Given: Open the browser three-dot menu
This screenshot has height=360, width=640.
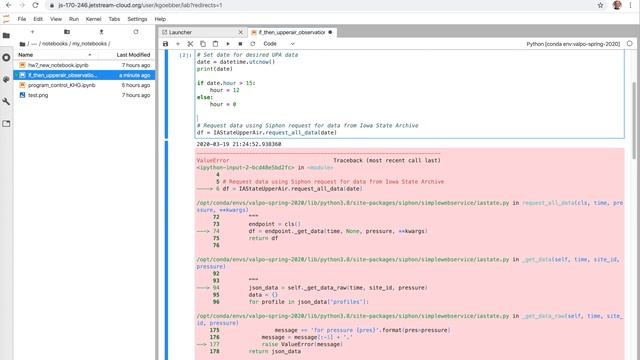Looking at the screenshot, I should (631, 5).
